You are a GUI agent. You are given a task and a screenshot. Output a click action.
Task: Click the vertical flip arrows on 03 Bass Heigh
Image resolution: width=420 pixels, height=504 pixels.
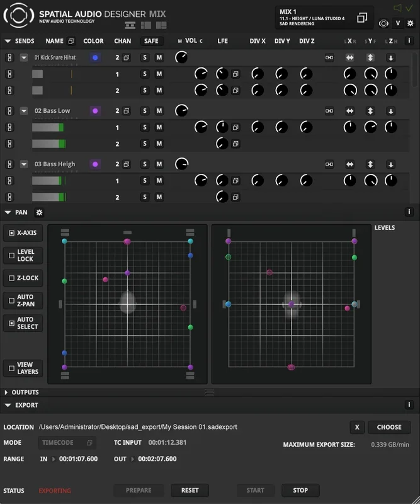point(370,164)
